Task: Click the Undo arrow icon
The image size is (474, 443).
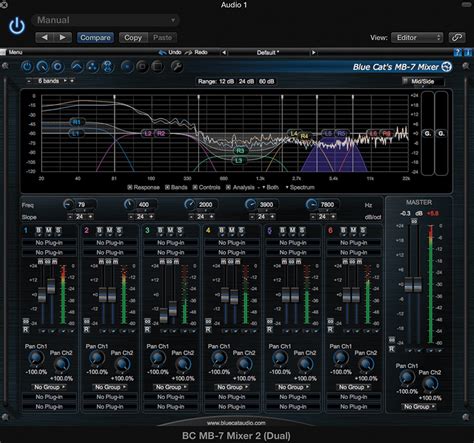Action: pos(162,52)
